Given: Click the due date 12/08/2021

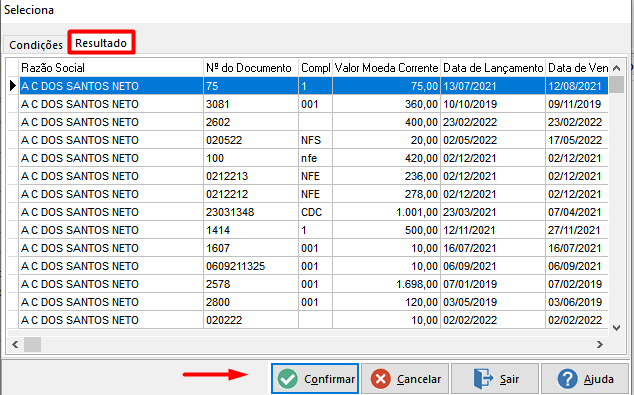Looking at the screenshot, I should pyautogui.click(x=577, y=86).
